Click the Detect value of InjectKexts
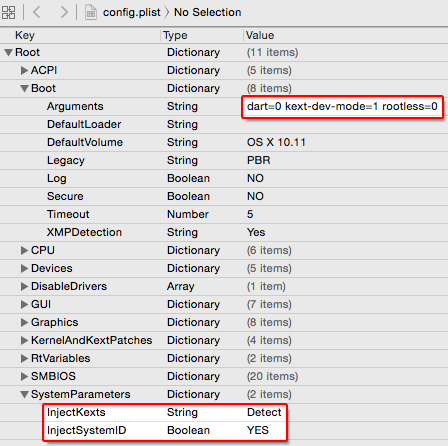448x446 pixels. click(264, 412)
